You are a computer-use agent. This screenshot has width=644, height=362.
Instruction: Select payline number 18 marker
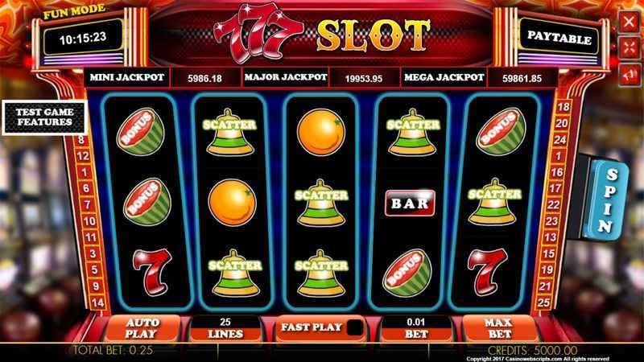(x=563, y=107)
